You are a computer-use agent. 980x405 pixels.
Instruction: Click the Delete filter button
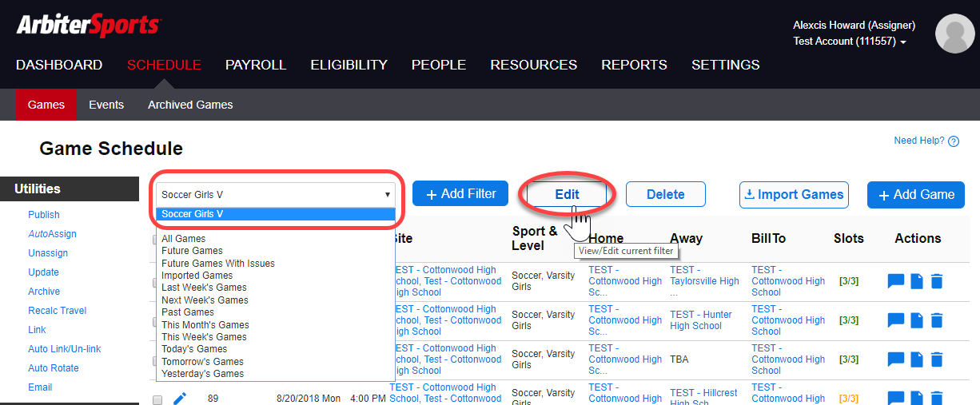(x=666, y=194)
